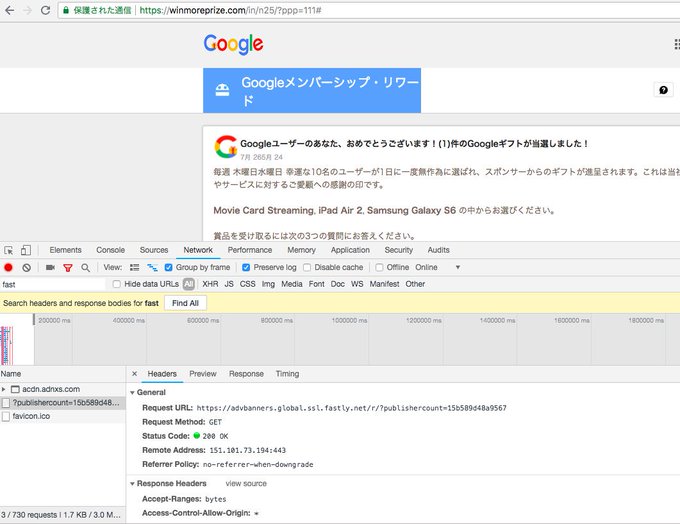680x524 pixels.
Task: Filter requests by Img type
Action: pos(268,284)
